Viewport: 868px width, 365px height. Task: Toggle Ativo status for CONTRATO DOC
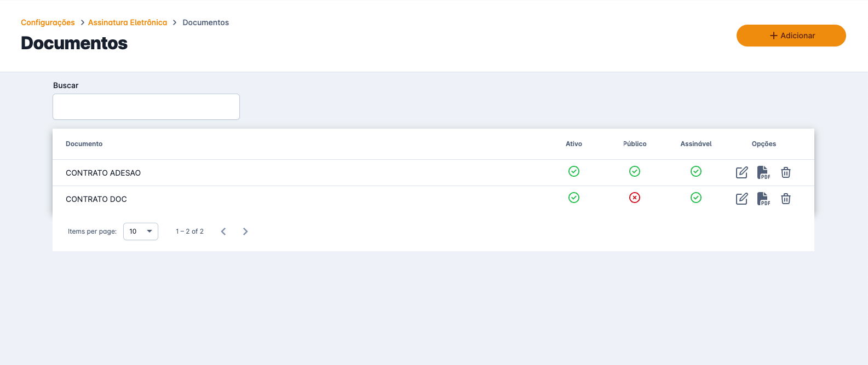coord(574,198)
